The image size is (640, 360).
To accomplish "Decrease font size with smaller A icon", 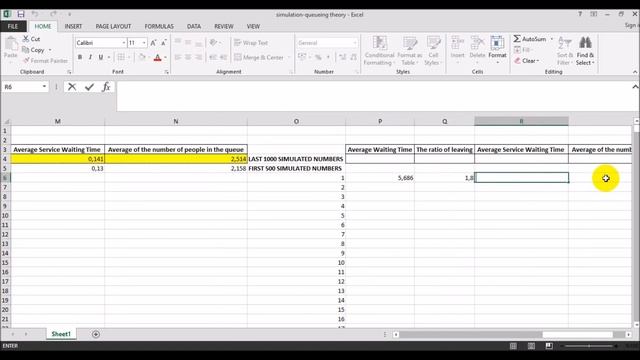I will pyautogui.click(x=164, y=43).
